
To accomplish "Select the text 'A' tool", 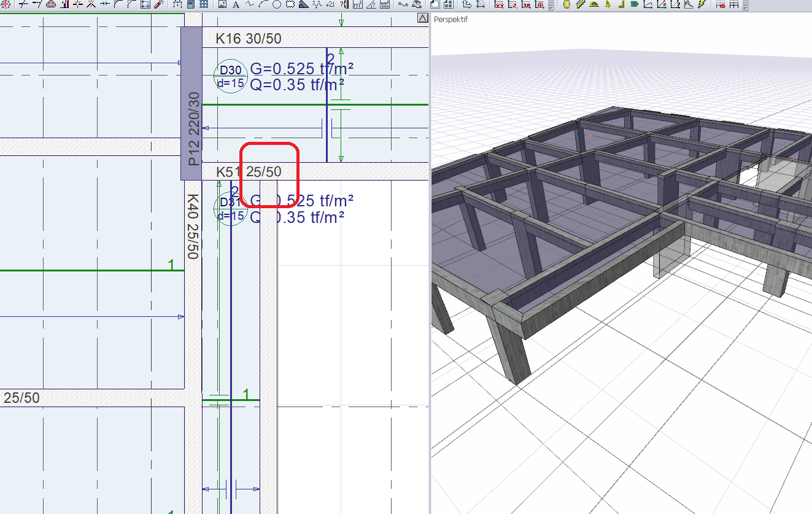I will tap(236, 4).
